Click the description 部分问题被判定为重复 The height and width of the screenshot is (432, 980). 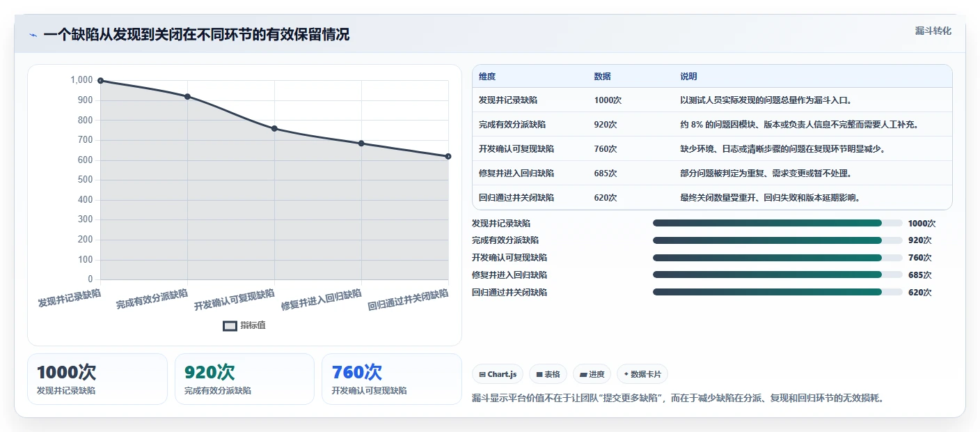[766, 173]
